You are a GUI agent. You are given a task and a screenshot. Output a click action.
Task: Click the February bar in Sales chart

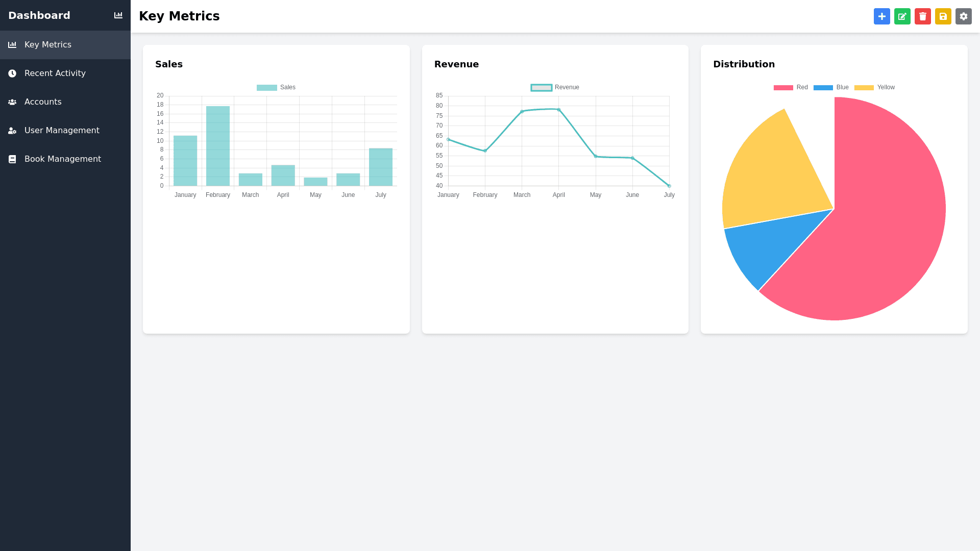[218, 146]
